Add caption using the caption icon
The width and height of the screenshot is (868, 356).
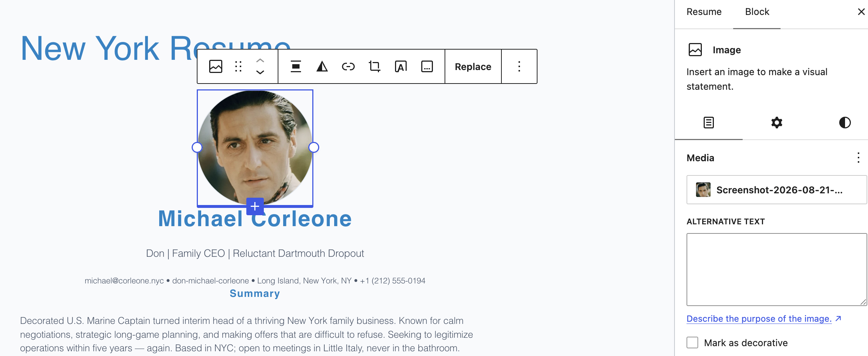click(427, 66)
